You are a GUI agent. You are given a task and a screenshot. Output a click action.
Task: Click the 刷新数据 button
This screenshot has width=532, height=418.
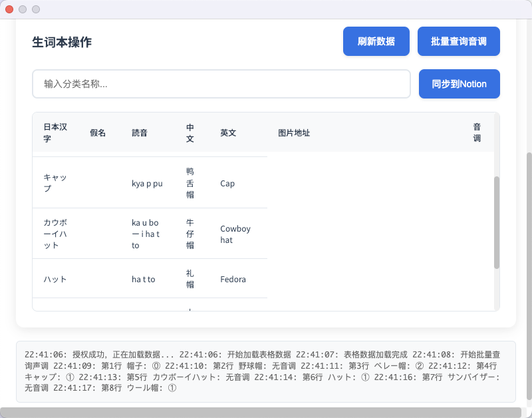point(376,41)
